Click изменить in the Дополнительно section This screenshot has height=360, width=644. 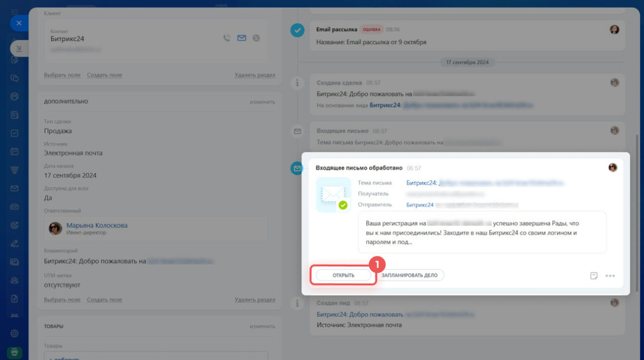point(262,102)
